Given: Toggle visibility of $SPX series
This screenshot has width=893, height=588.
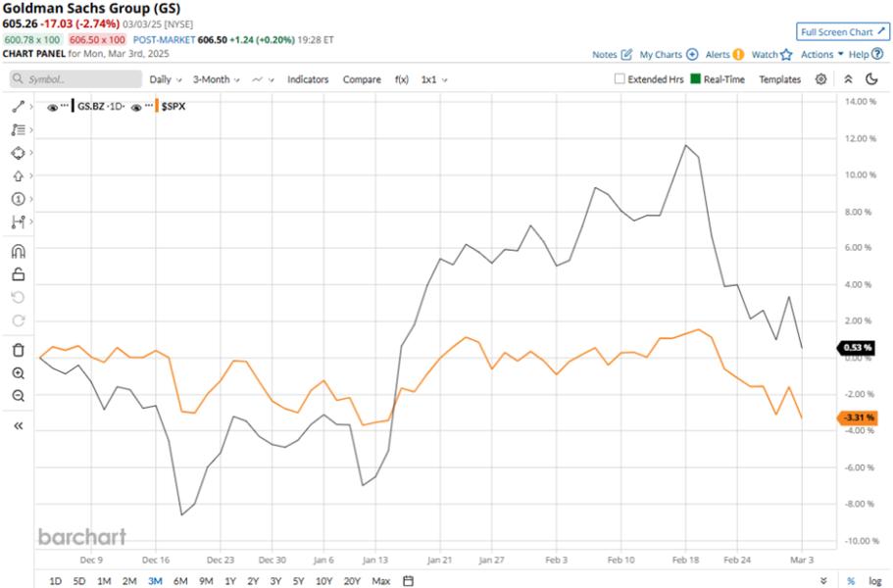Looking at the screenshot, I should (136, 107).
